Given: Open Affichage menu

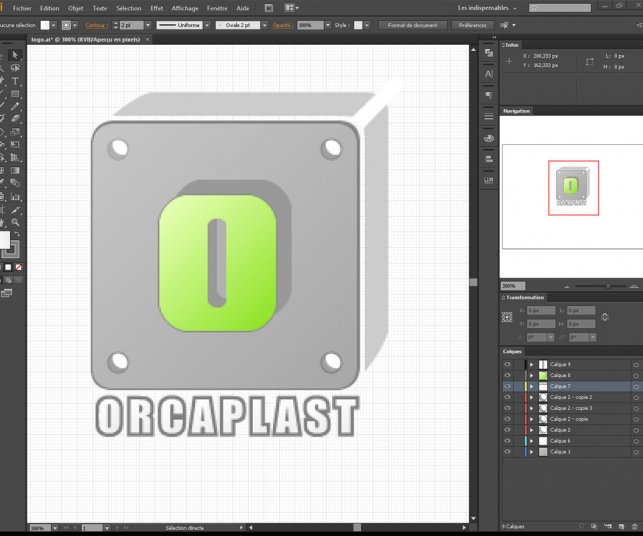Looking at the screenshot, I should 185,8.
